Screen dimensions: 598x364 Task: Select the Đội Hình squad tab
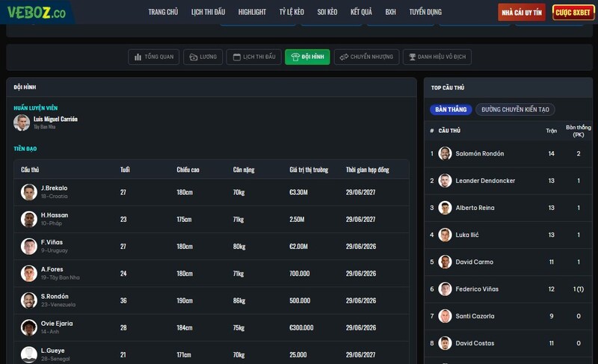pyautogui.click(x=307, y=57)
